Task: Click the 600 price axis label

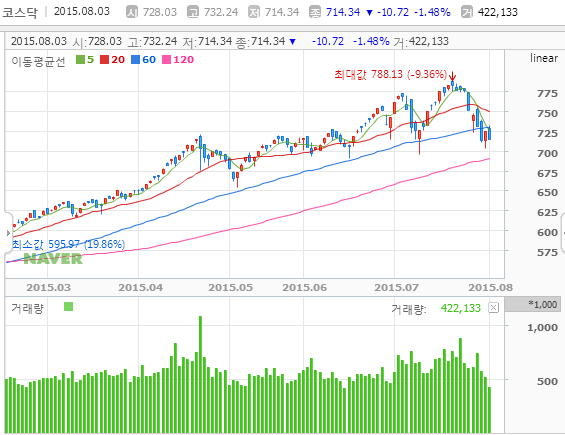Action: click(x=547, y=232)
